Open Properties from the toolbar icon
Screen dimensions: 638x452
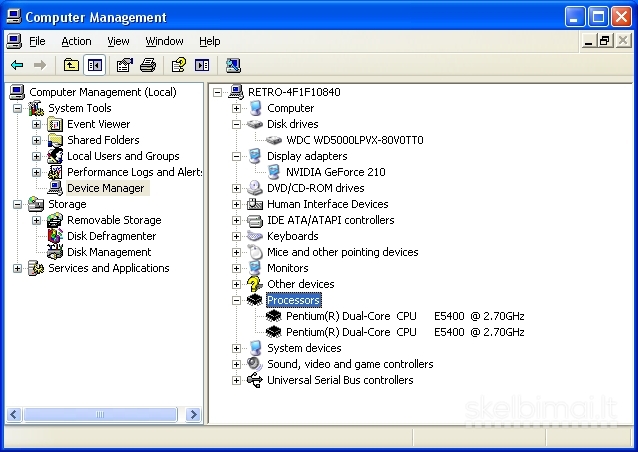(125, 65)
